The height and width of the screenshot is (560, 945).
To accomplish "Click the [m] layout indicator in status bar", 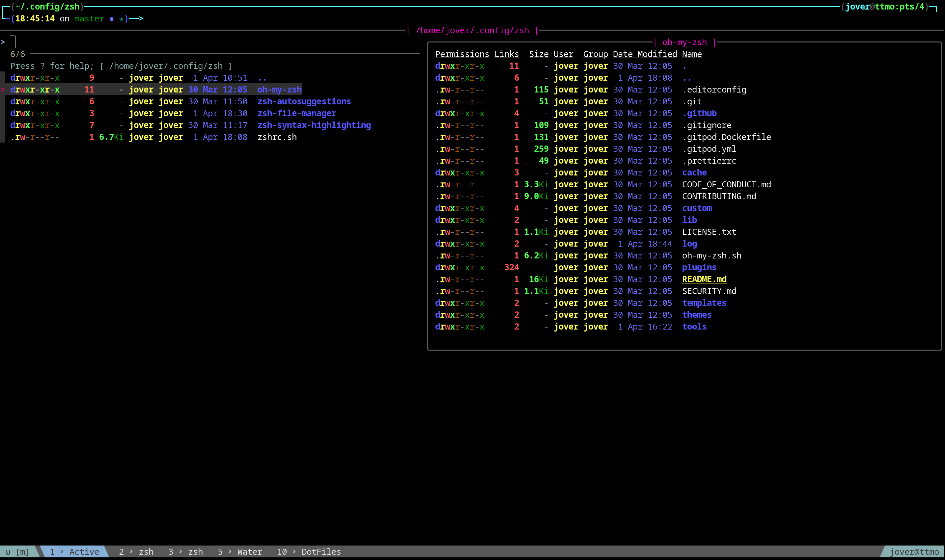I will pos(22,552).
